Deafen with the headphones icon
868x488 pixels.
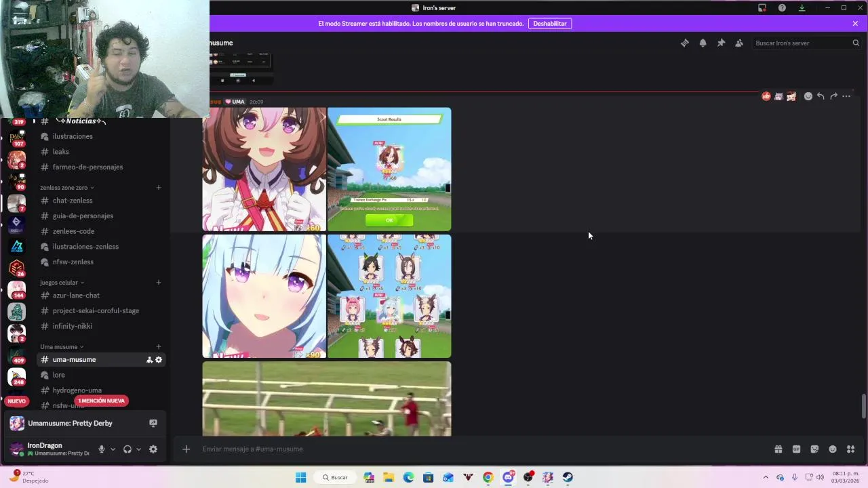[127, 449]
